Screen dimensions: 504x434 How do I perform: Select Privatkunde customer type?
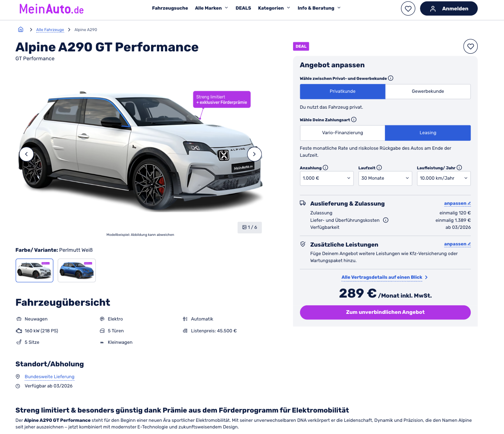point(343,91)
